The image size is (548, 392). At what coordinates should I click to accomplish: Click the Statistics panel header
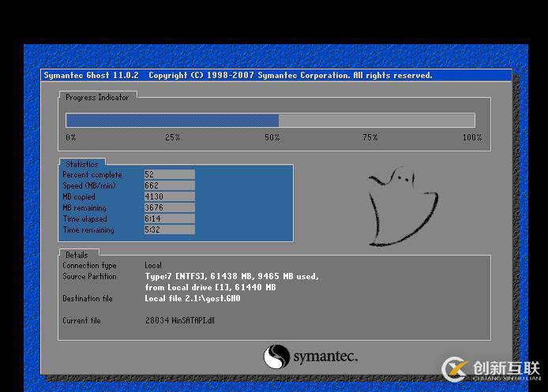tap(81, 164)
